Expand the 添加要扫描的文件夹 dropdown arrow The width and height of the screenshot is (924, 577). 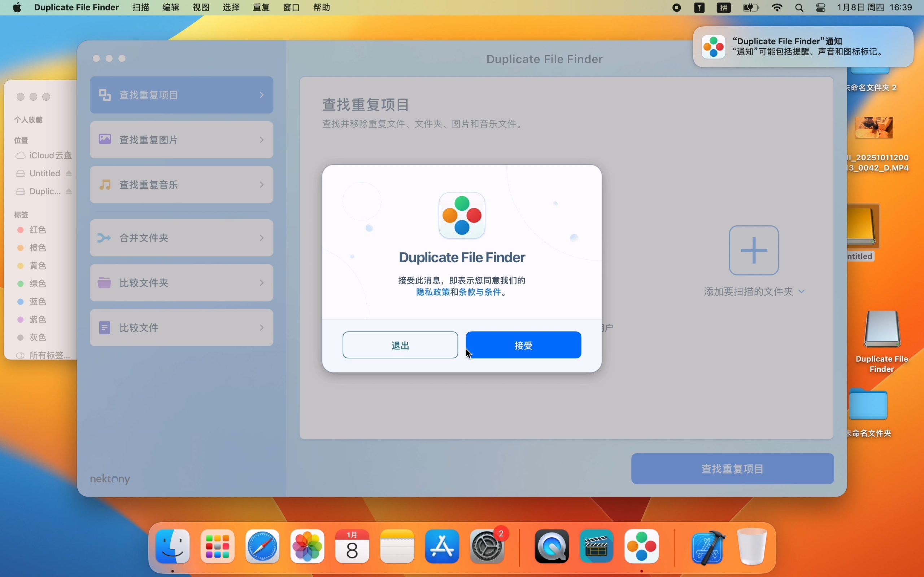pyautogui.click(x=801, y=291)
